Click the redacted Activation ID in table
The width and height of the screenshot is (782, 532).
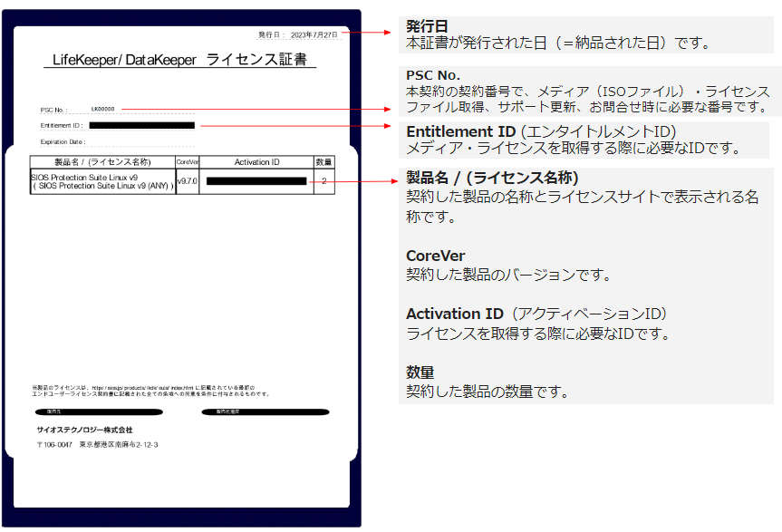pyautogui.click(x=256, y=181)
